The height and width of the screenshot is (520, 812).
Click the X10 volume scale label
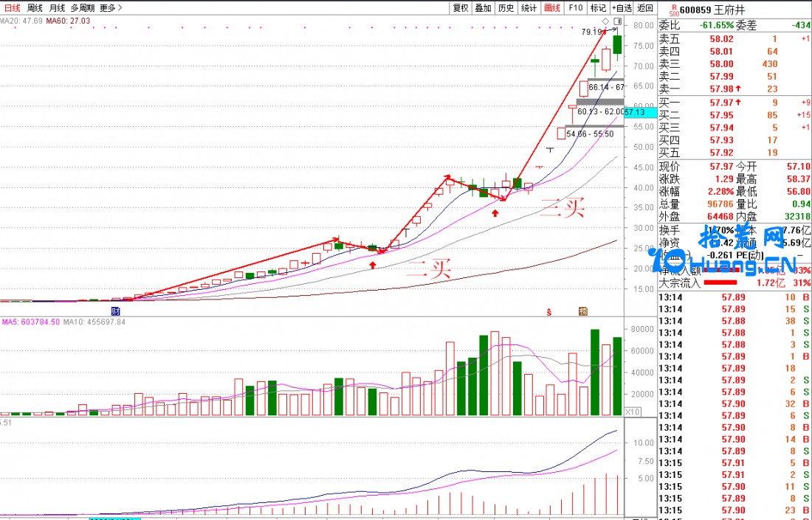point(632,412)
